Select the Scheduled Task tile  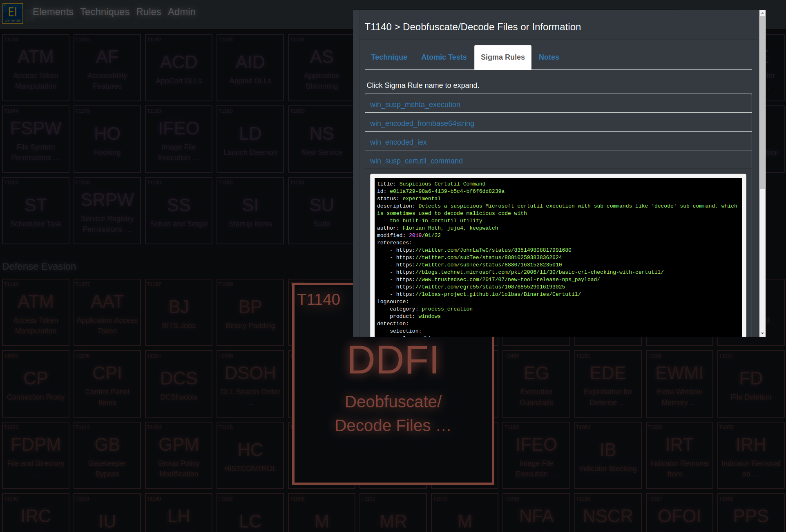pyautogui.click(x=36, y=211)
